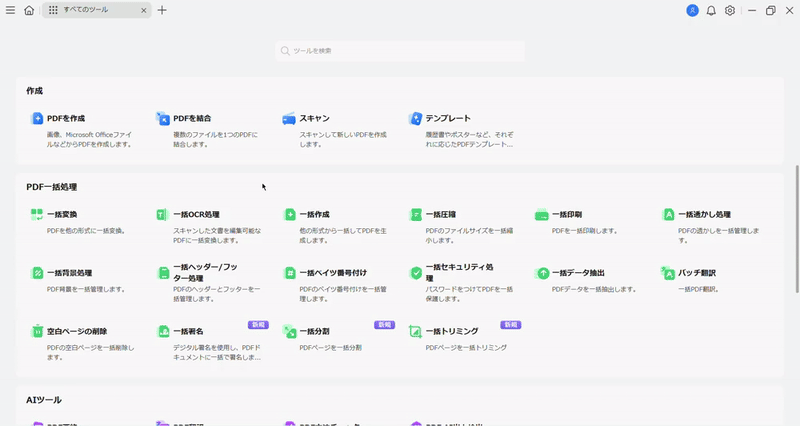
Task: Open the 一括データ抽出 icon
Action: pyautogui.click(x=542, y=273)
